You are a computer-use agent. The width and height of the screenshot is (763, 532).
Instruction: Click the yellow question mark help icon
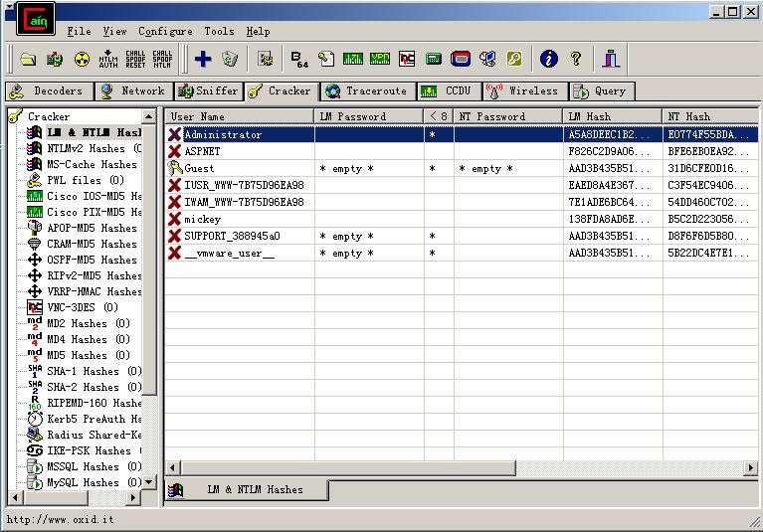point(576,60)
